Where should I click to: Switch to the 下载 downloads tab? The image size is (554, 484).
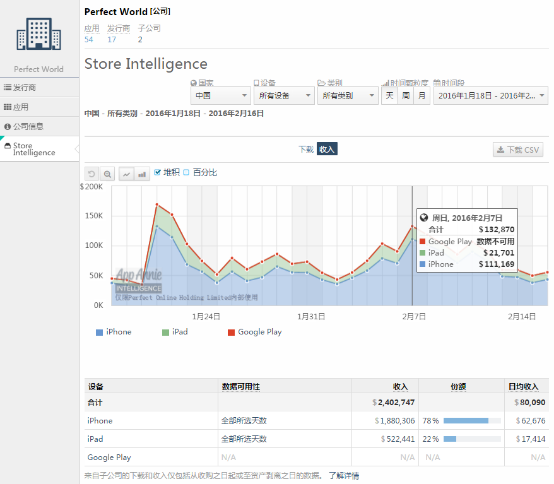(x=306, y=149)
